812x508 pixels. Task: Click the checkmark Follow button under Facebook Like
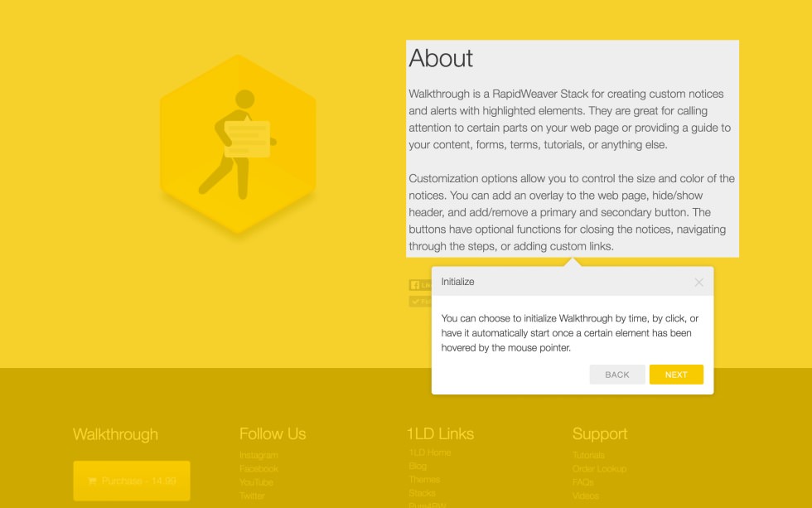click(420, 302)
